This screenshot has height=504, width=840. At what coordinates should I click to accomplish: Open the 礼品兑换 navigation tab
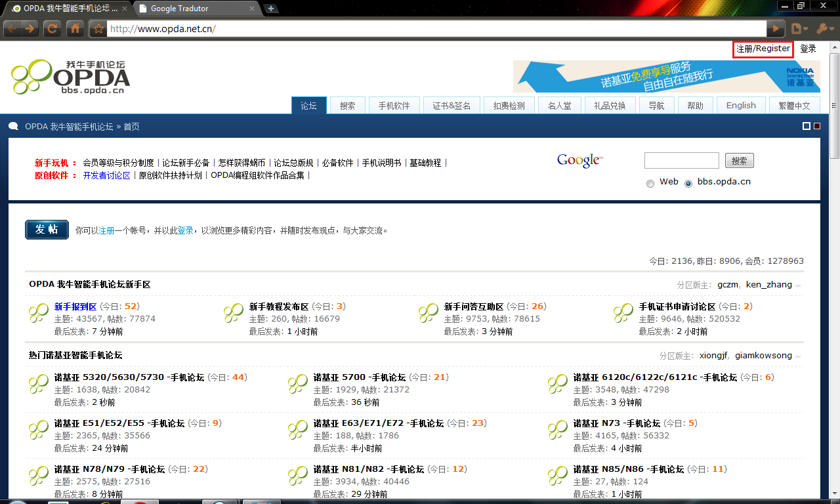[x=610, y=106]
